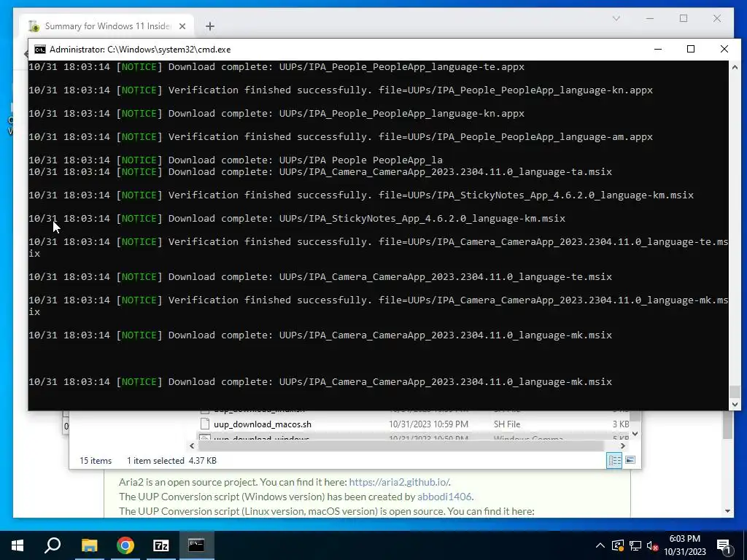
Task: Open 7-Zip from the taskbar
Action: 161,545
